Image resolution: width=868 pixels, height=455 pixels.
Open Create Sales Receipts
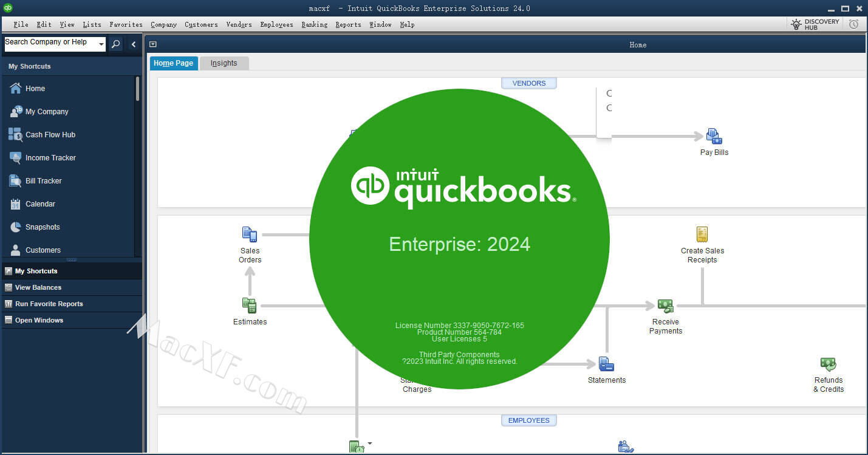(x=702, y=234)
